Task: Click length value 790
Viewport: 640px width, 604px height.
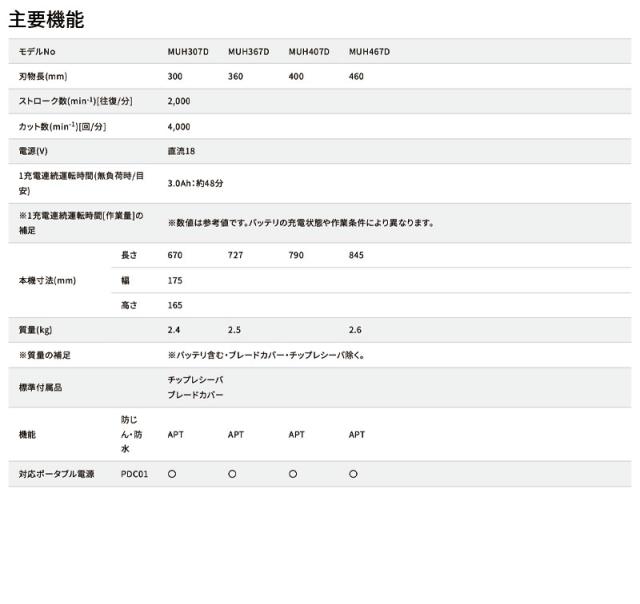Action: [296, 255]
